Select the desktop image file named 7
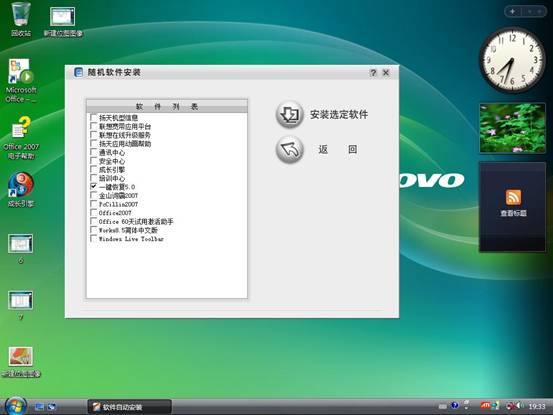 (x=20, y=305)
